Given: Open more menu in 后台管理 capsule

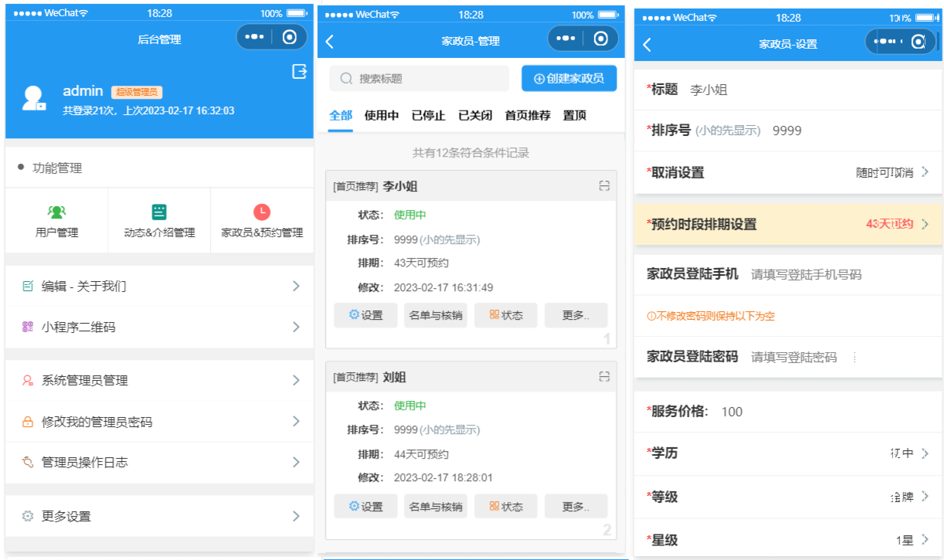Looking at the screenshot, I should pyautogui.click(x=254, y=37).
